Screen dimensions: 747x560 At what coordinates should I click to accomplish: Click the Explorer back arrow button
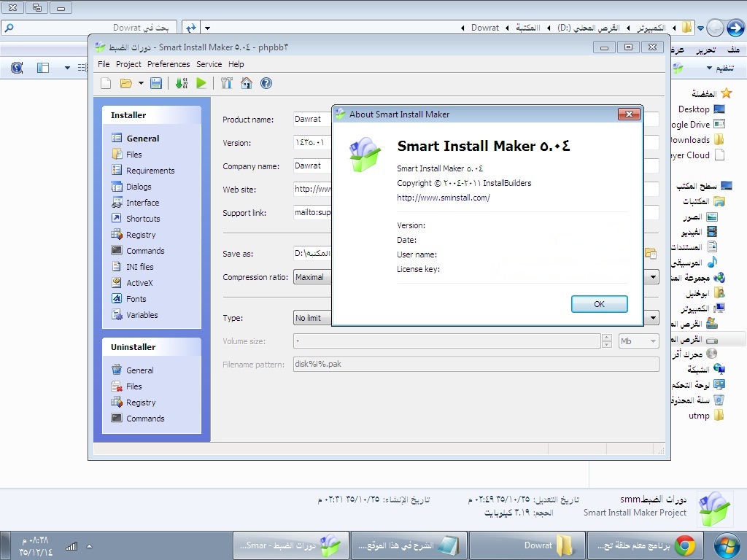[735, 28]
